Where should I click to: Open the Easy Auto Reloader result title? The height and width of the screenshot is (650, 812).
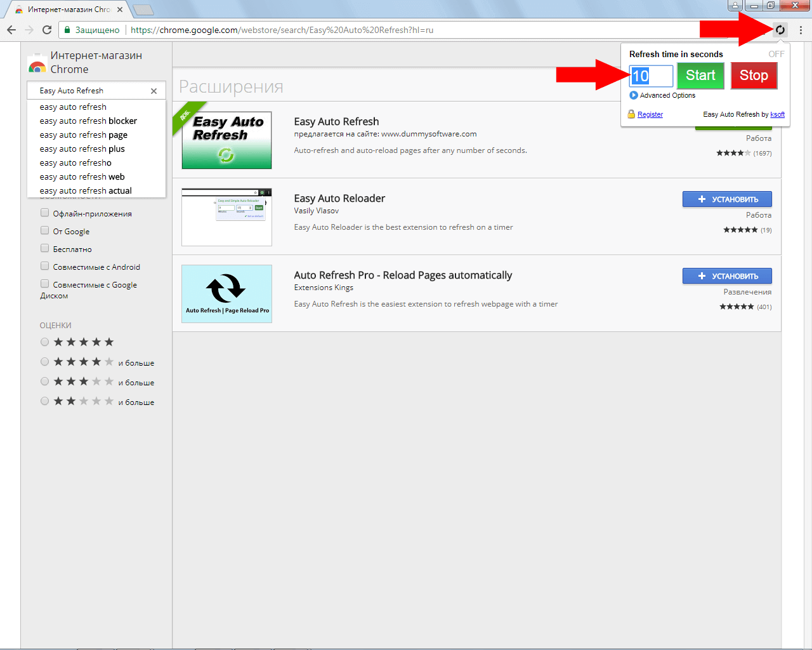[339, 198]
